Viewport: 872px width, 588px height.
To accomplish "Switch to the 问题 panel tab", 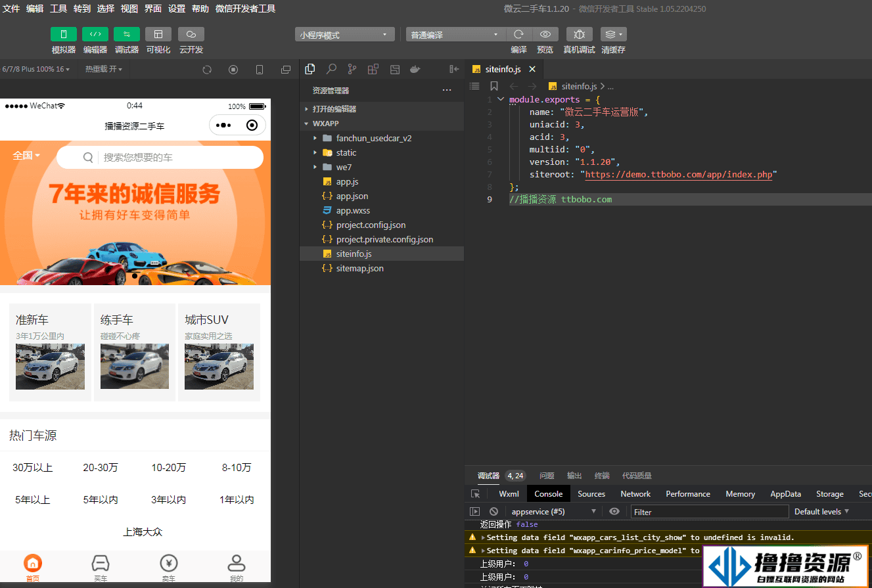I will [x=547, y=476].
